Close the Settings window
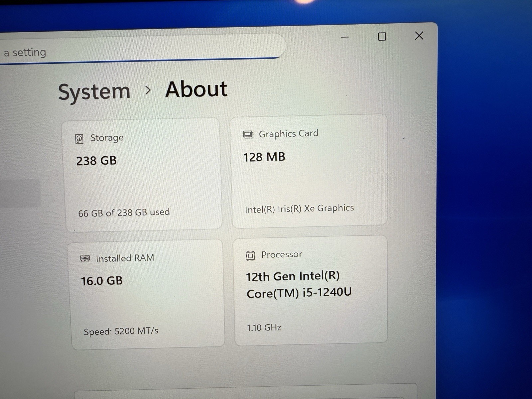 pos(419,36)
